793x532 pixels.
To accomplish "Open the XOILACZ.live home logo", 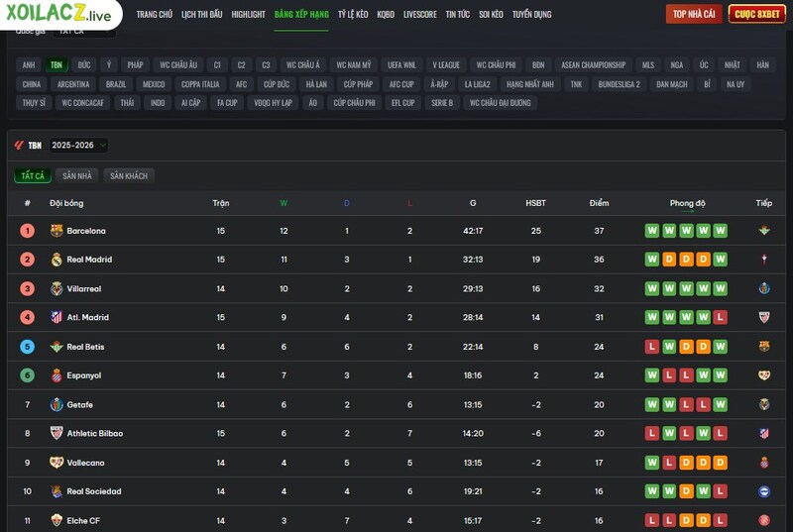I will click(59, 15).
